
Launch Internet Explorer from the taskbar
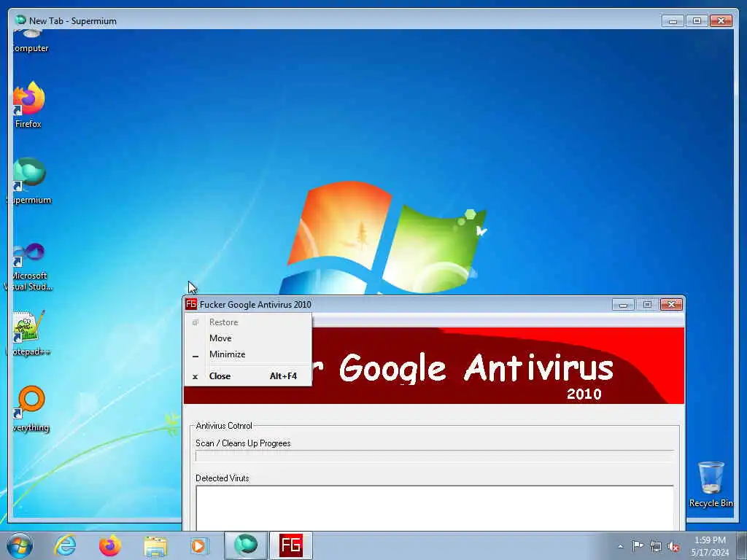65,545
